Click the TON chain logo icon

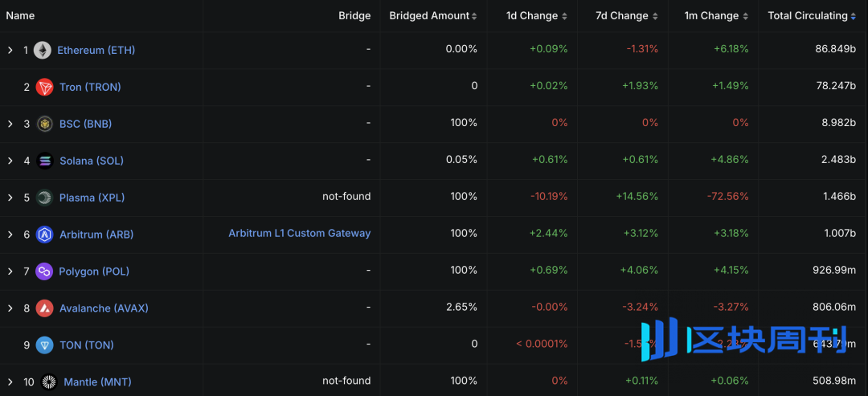tap(45, 345)
